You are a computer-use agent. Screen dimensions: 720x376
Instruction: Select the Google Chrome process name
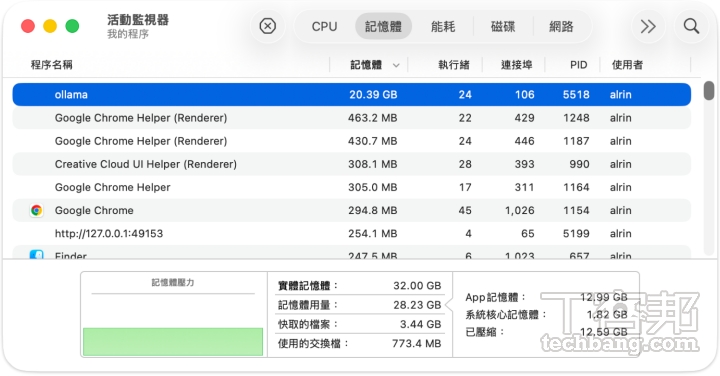(94, 210)
